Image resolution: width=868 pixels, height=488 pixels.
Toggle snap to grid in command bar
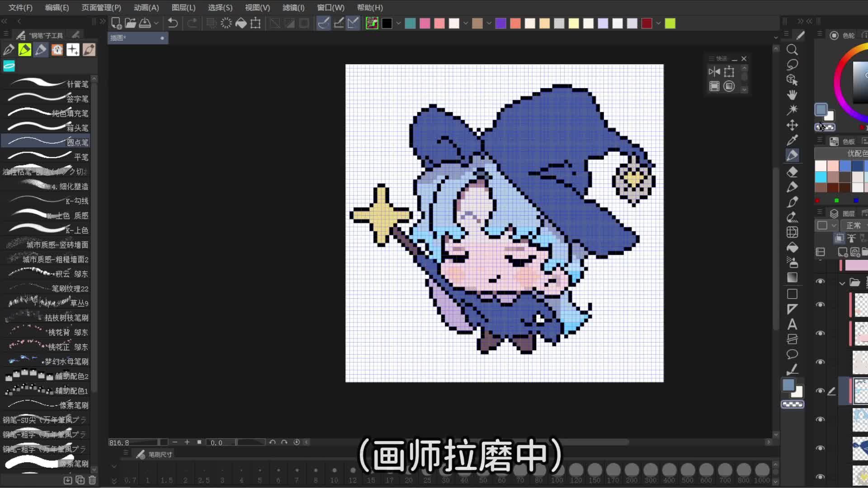pos(353,23)
